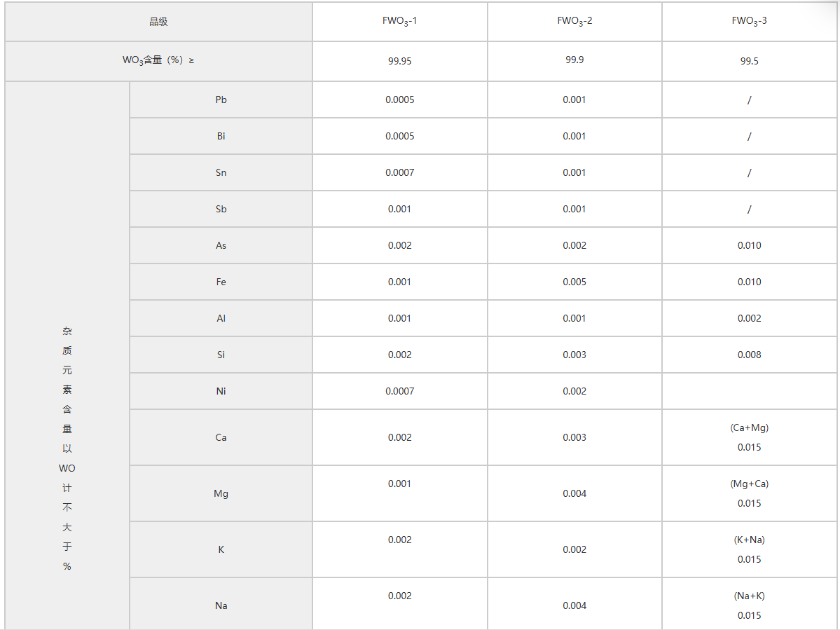This screenshot has height=630, width=840.
Task: Click the FWO3-3 column header
Action: 749,22
